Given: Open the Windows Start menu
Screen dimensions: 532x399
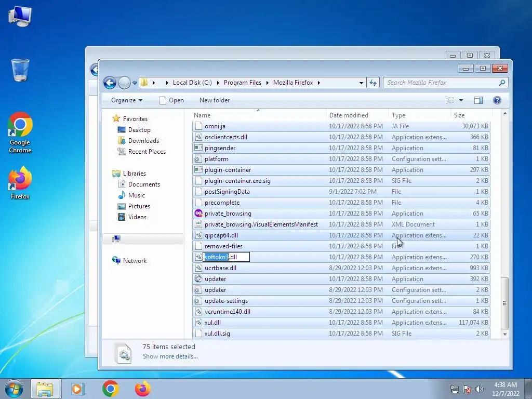Looking at the screenshot, I should tap(14, 389).
